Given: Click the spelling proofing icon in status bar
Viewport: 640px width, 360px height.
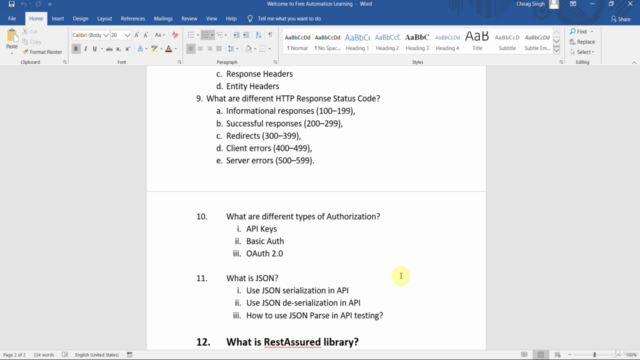Looking at the screenshot, I should pos(65,355).
